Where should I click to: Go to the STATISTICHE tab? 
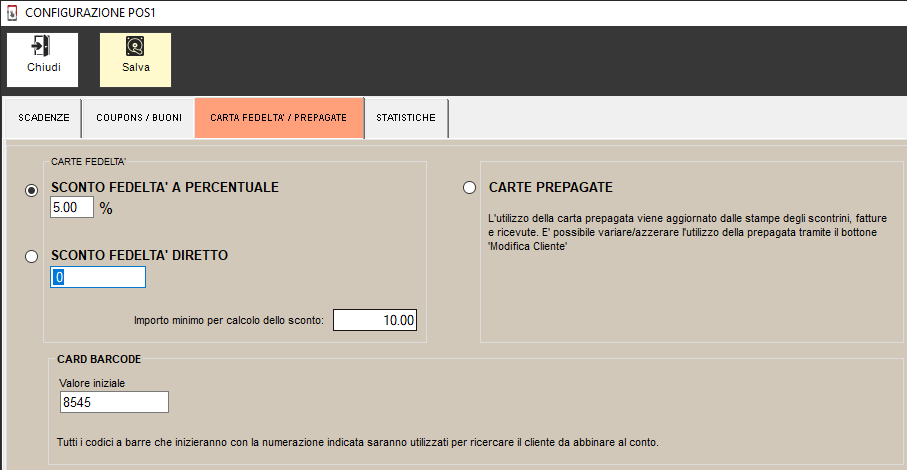[405, 118]
